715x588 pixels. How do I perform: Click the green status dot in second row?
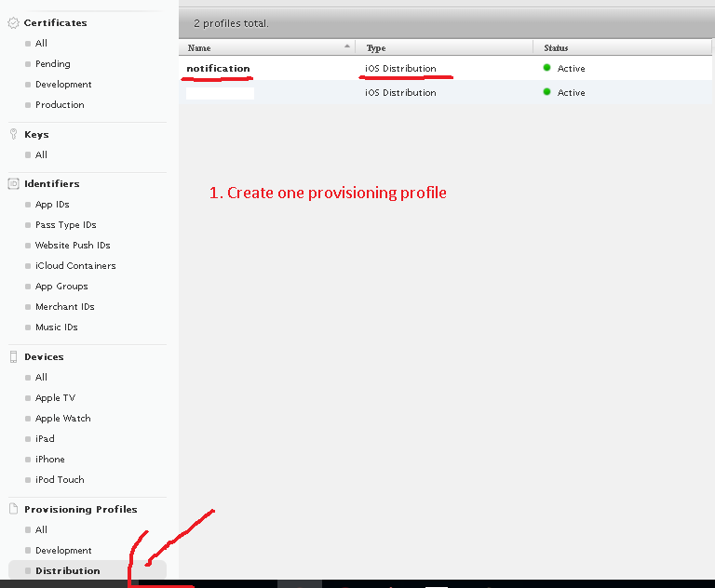546,92
